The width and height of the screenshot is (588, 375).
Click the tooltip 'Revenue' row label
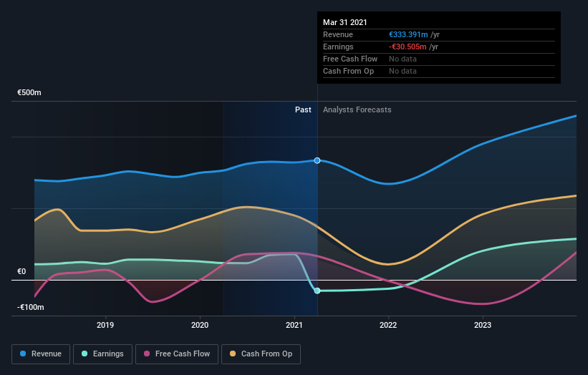coord(338,34)
